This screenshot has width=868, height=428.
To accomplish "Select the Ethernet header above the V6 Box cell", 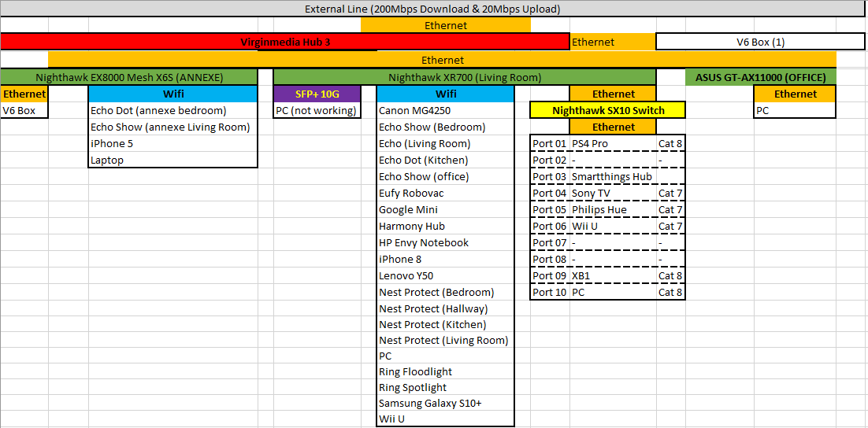I will click(x=24, y=94).
